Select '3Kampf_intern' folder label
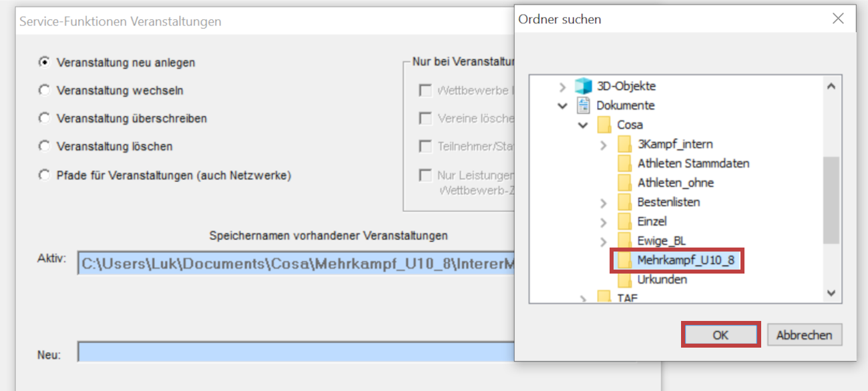The height and width of the screenshot is (391, 868). coord(675,144)
